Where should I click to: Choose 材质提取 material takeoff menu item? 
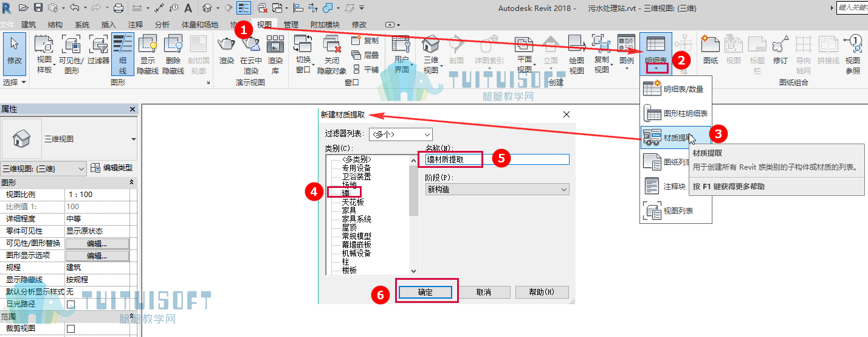click(x=675, y=137)
